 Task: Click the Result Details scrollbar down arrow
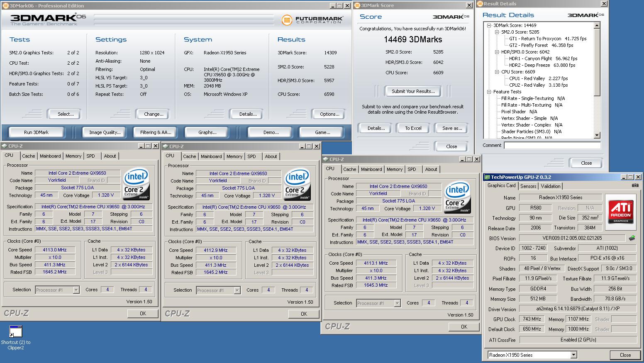pyautogui.click(x=597, y=135)
